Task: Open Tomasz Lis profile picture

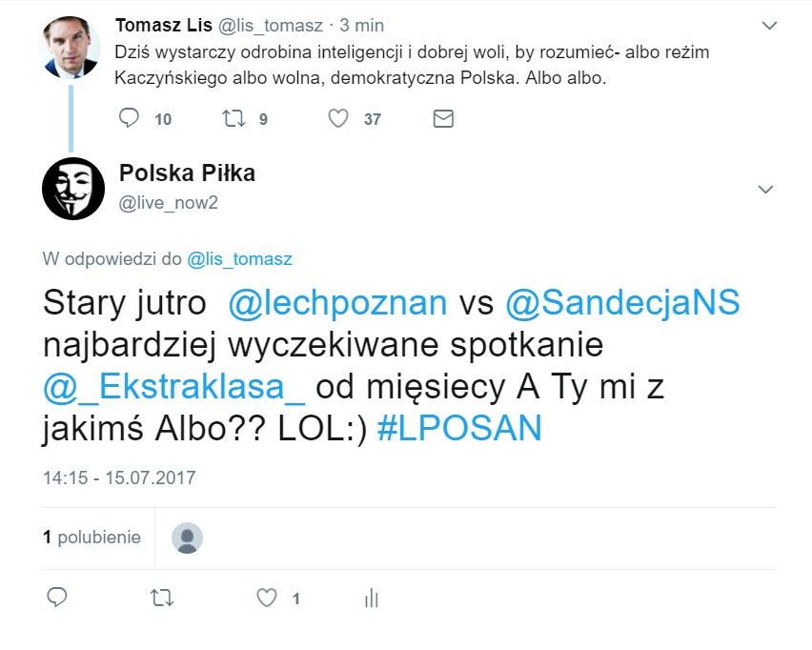Action: [70, 47]
